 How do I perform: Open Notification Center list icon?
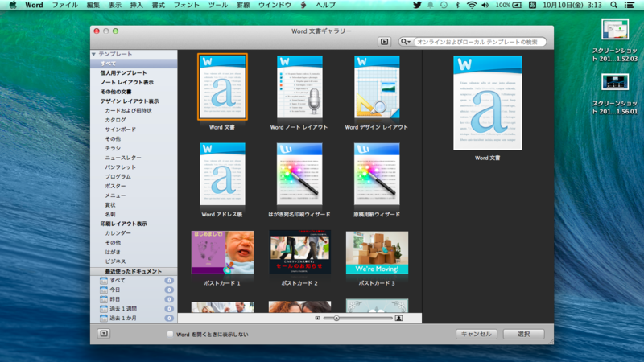pos(629,5)
